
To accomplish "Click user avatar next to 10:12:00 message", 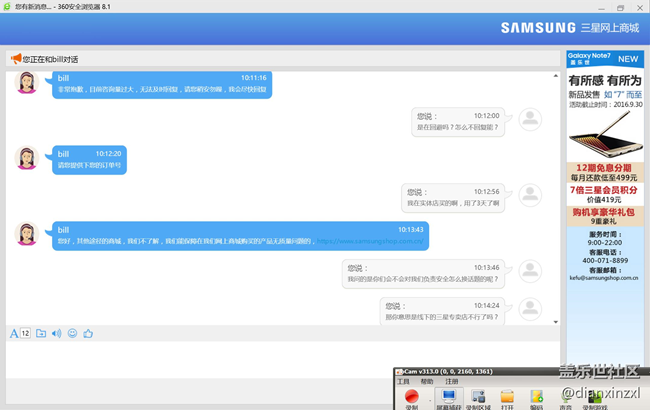I will (x=530, y=119).
